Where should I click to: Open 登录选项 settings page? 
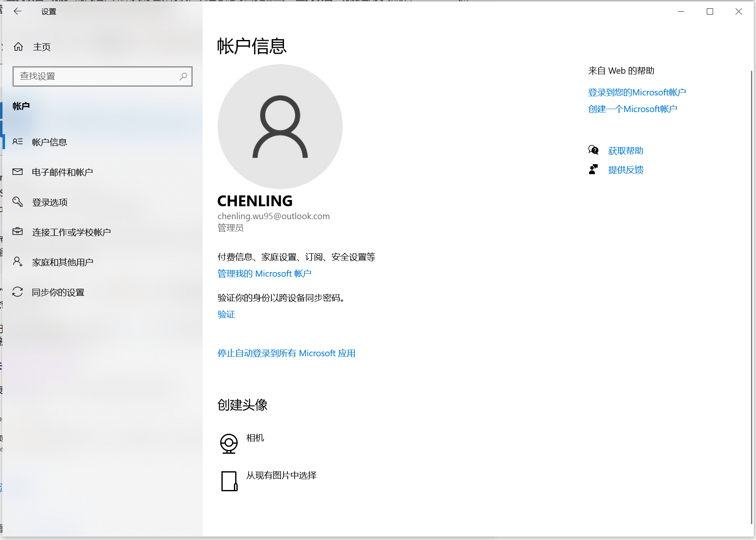(102, 202)
